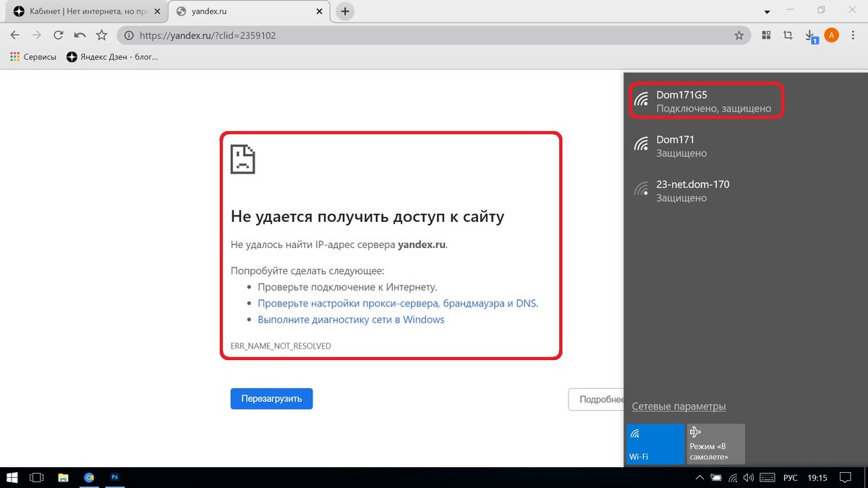Expand hidden system tray icons
Image resolution: width=868 pixels, height=488 pixels.
point(699,478)
